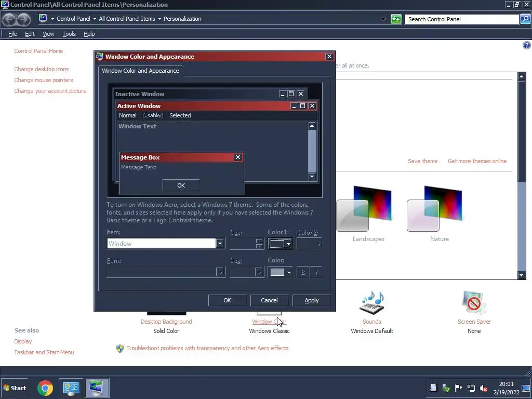Screen dimensions: 532x399
Task: Click the back navigation arrow button
Action: tap(9, 19)
